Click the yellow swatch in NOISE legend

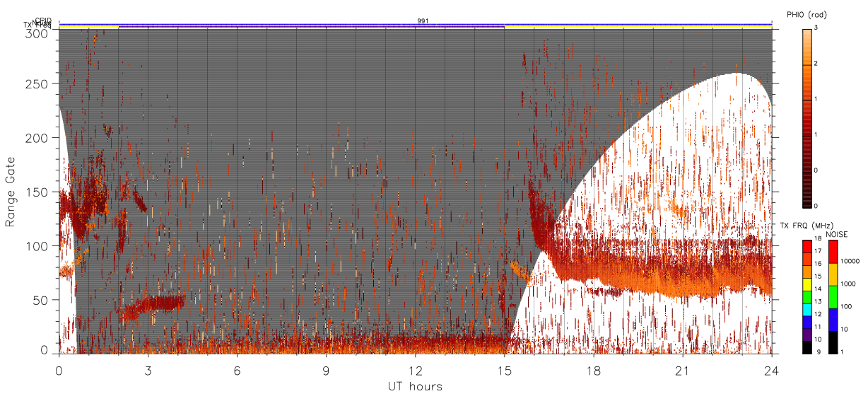click(x=833, y=274)
